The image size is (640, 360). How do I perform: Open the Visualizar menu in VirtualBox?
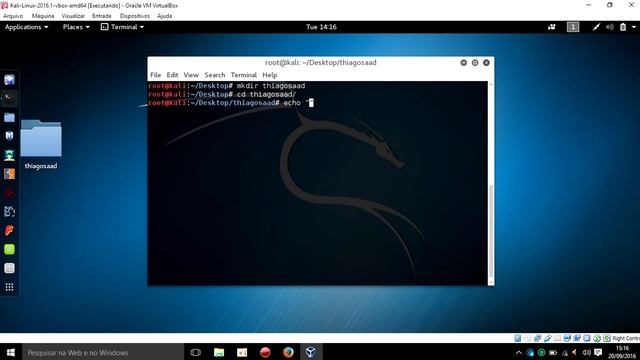pos(73,16)
